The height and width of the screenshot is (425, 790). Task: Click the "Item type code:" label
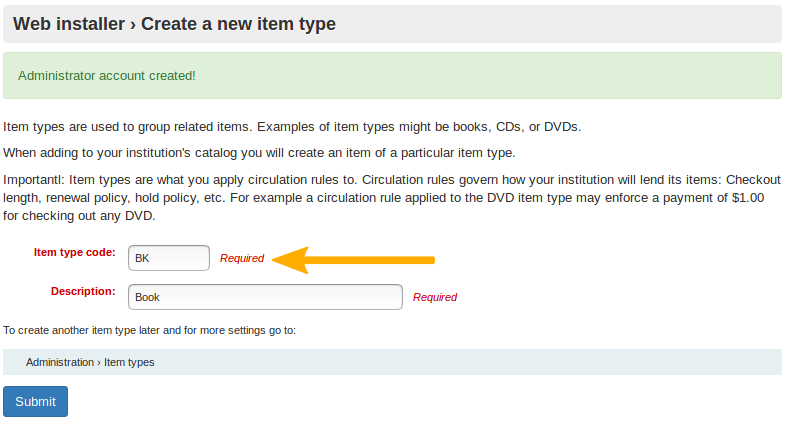(x=75, y=252)
